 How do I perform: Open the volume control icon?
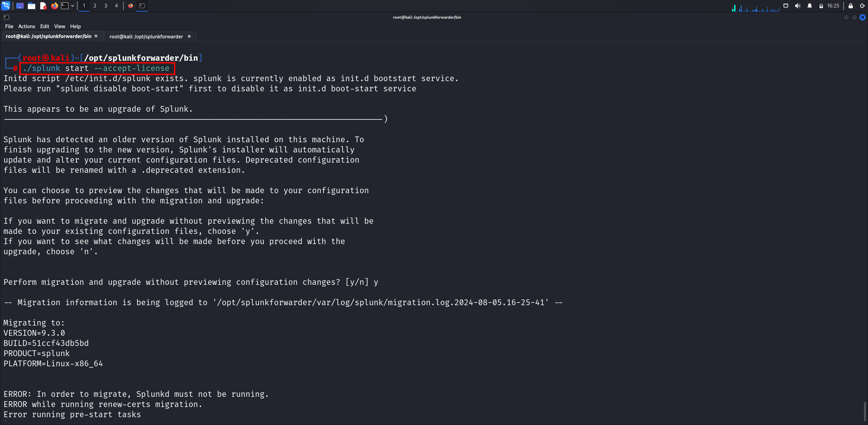pyautogui.click(x=798, y=6)
